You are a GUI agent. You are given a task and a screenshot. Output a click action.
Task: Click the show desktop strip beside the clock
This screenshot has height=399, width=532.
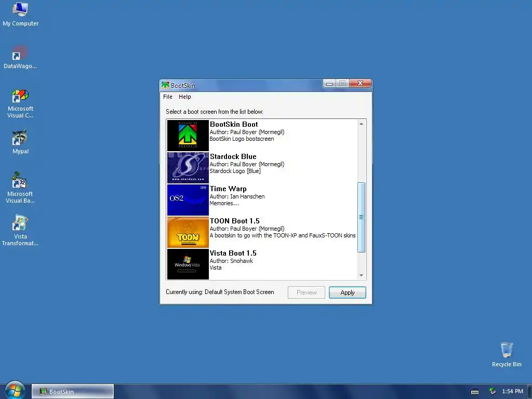530,391
